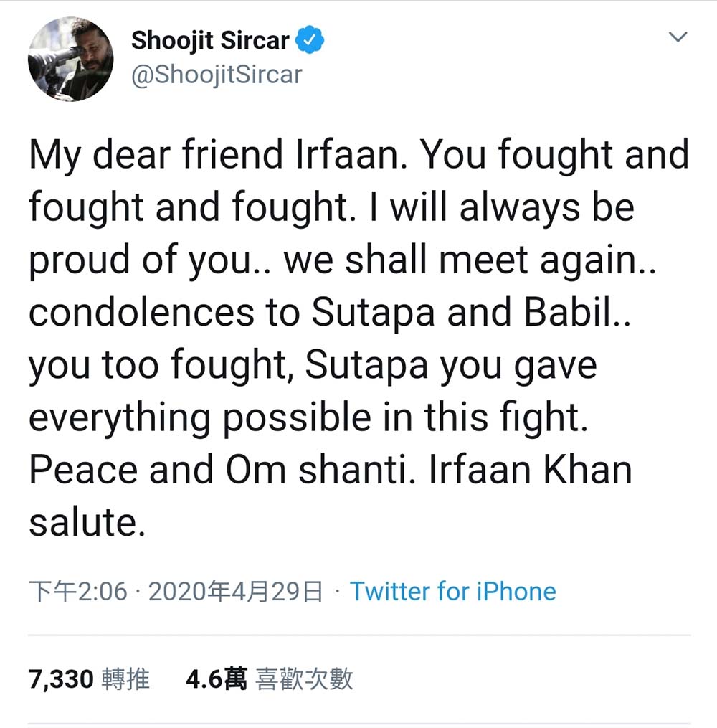The height and width of the screenshot is (728, 717).
Task: Click the name 'Irfaan Khan' in tweet
Action: coord(530,471)
